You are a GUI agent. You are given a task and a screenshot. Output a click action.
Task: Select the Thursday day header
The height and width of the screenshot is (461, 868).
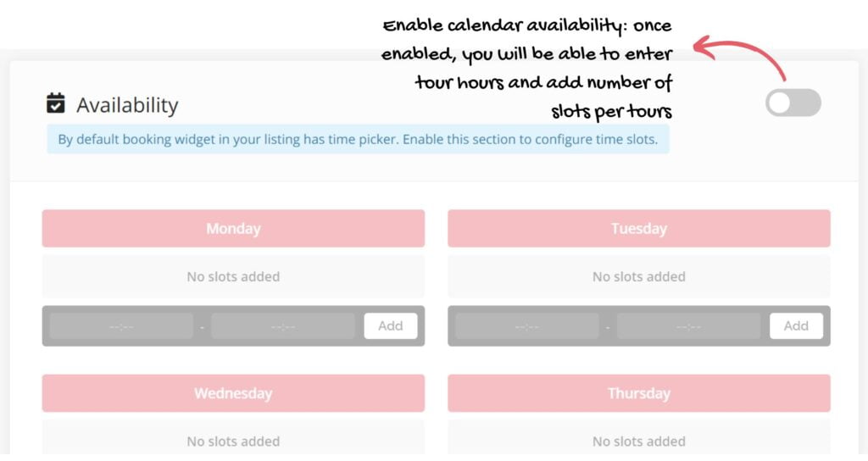pos(639,393)
